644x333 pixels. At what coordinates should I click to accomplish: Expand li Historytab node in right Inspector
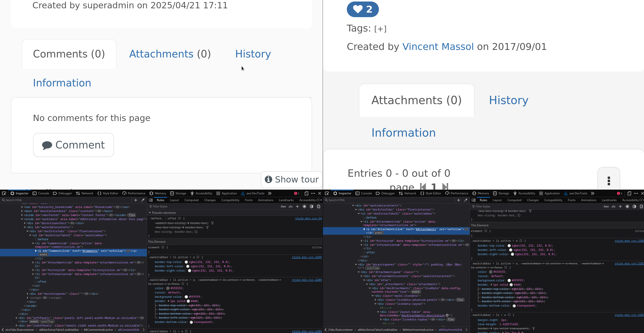[x=362, y=241]
